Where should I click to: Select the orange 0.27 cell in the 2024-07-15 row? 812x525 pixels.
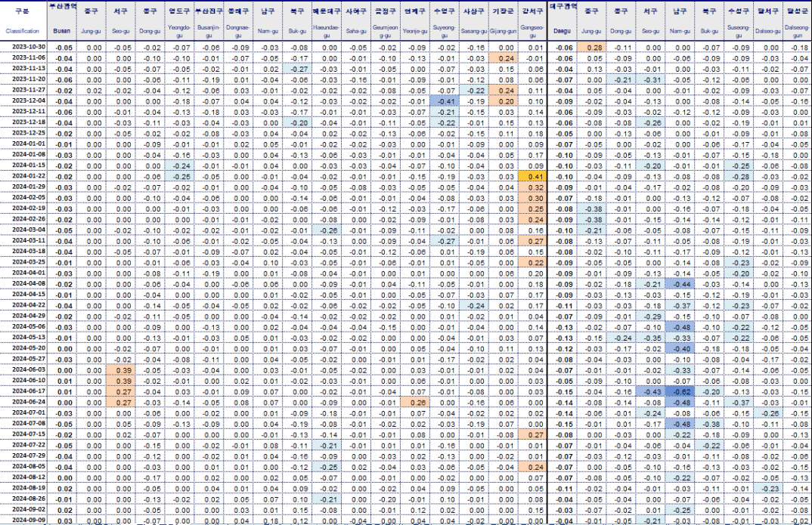click(533, 435)
